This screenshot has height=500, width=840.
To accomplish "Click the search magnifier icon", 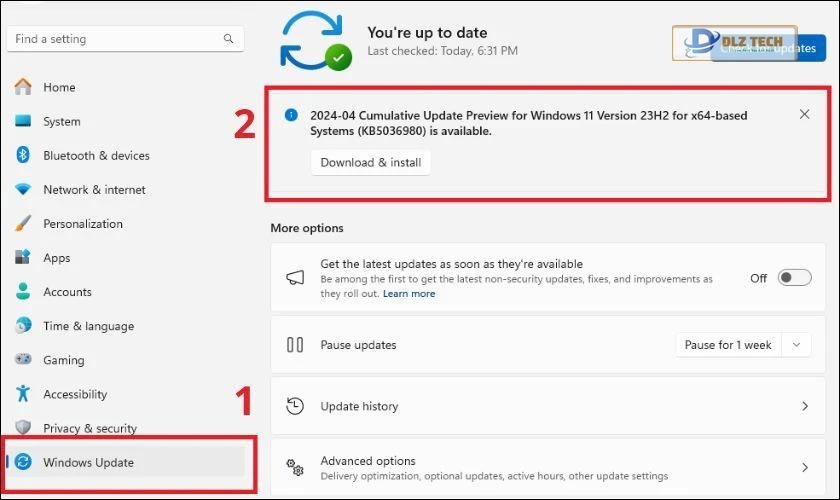I will tap(229, 39).
